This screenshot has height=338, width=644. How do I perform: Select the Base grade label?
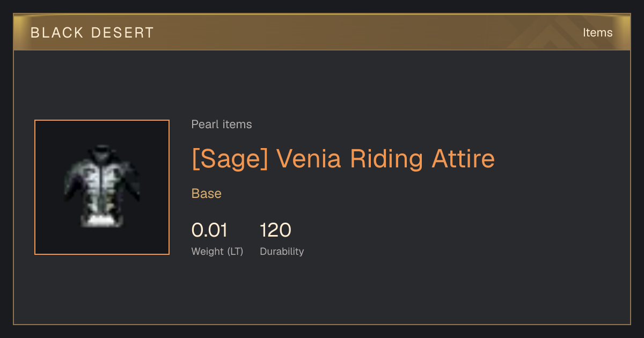[207, 194]
